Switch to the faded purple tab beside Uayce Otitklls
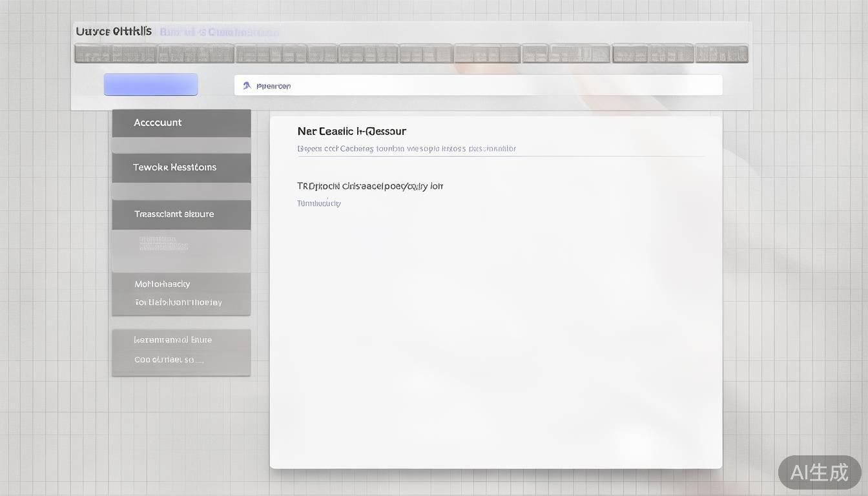This screenshot has height=496, width=868. (x=219, y=32)
